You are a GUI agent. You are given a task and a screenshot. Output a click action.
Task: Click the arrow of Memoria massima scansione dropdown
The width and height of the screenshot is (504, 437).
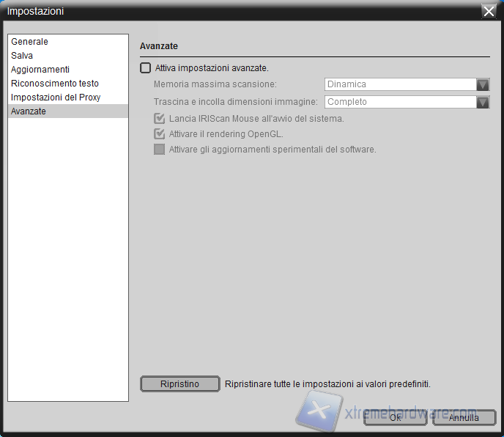483,84
